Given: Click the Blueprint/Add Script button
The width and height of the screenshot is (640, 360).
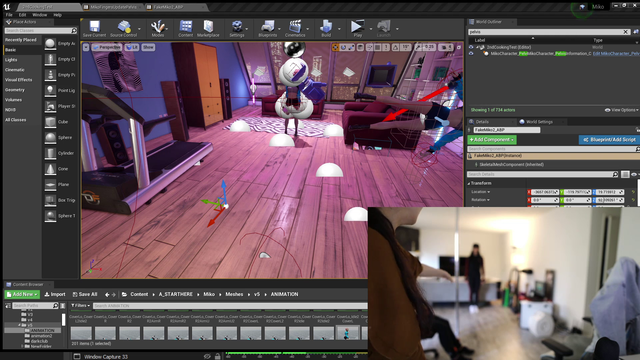Looking at the screenshot, I should pos(609,140).
